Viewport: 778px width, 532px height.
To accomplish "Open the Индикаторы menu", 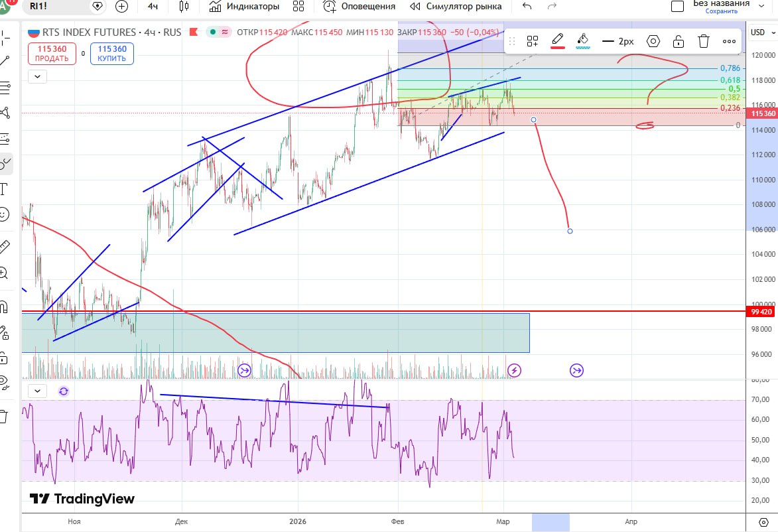I will tap(244, 7).
